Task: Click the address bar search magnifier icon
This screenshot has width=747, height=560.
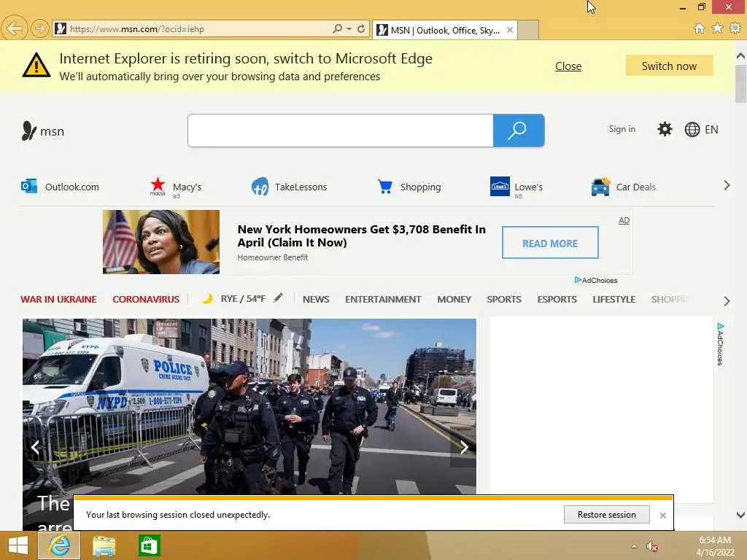Action: point(337,28)
